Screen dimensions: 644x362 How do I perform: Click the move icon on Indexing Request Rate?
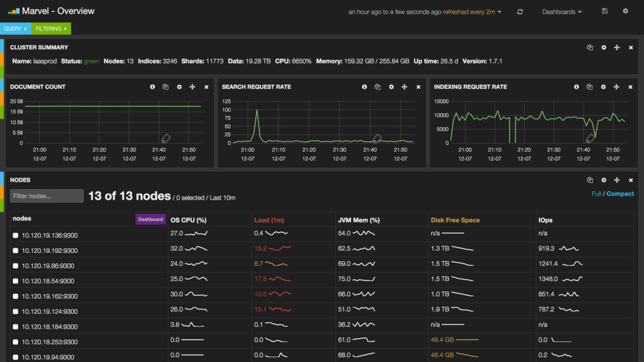coord(616,87)
